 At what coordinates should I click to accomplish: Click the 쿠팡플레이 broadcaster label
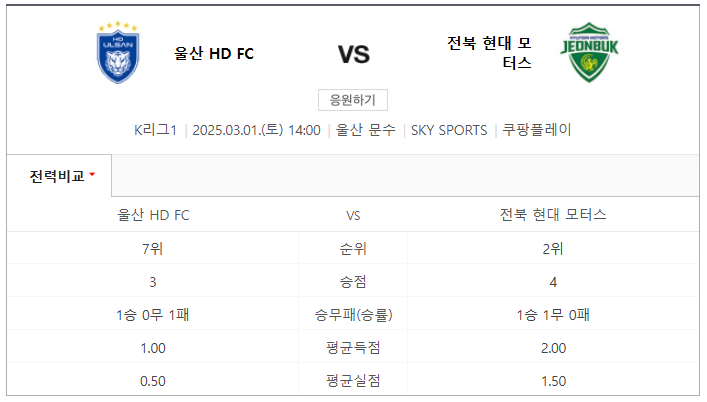(x=537, y=130)
